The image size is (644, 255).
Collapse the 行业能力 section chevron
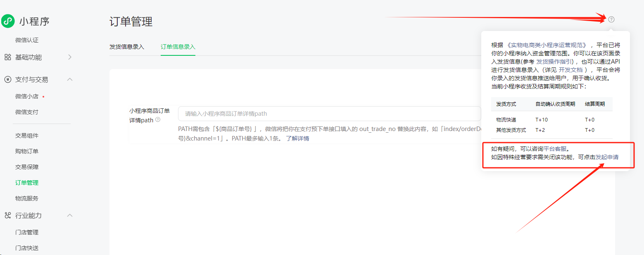click(70, 215)
